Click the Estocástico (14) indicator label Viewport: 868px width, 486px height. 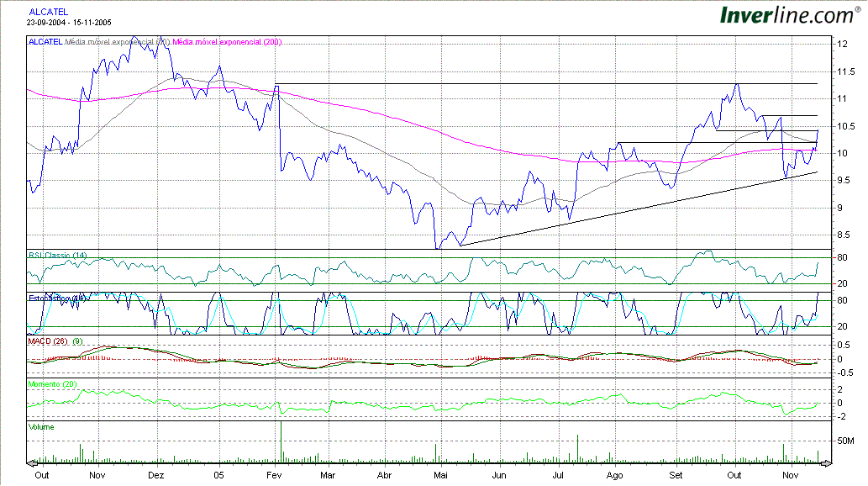tap(57, 298)
